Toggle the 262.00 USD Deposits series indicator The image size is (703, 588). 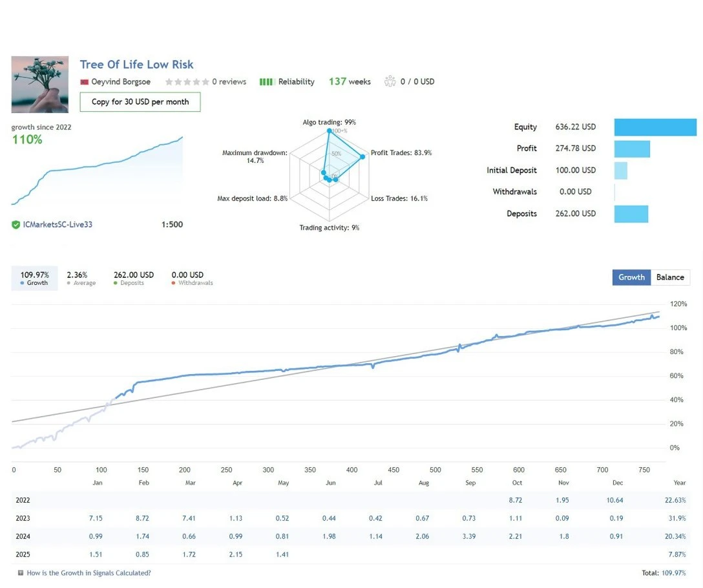(x=133, y=278)
